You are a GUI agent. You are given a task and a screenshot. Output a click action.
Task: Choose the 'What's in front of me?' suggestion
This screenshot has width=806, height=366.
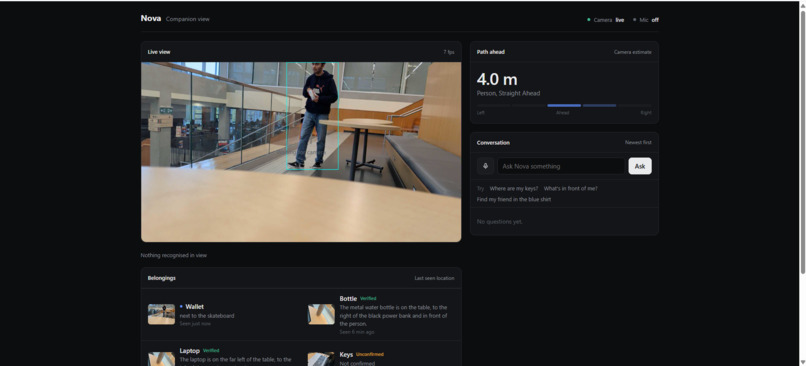(x=571, y=189)
